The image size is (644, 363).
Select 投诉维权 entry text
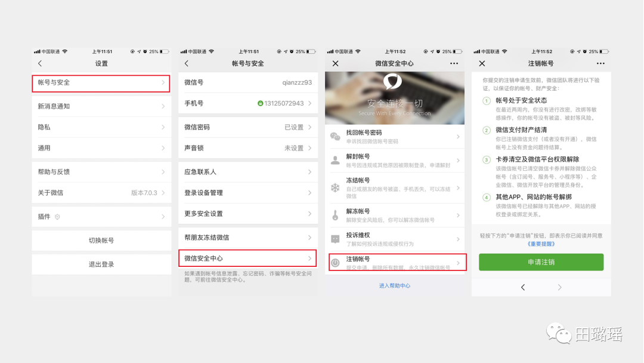(x=358, y=235)
